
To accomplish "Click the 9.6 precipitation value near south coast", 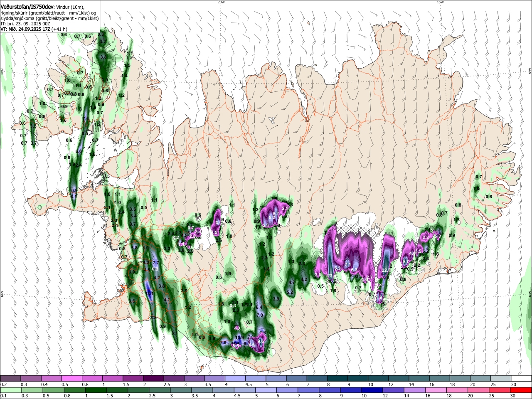I will click(x=261, y=341).
